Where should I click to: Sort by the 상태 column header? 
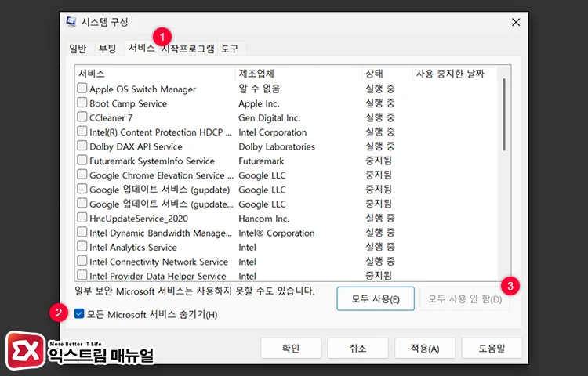click(387, 74)
